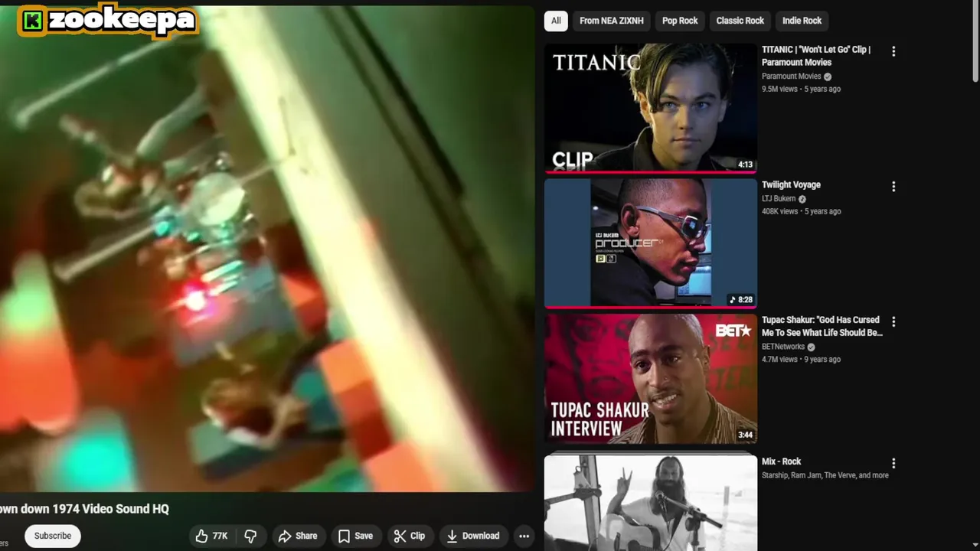980x551 pixels.
Task: Share this video
Action: coord(298,536)
